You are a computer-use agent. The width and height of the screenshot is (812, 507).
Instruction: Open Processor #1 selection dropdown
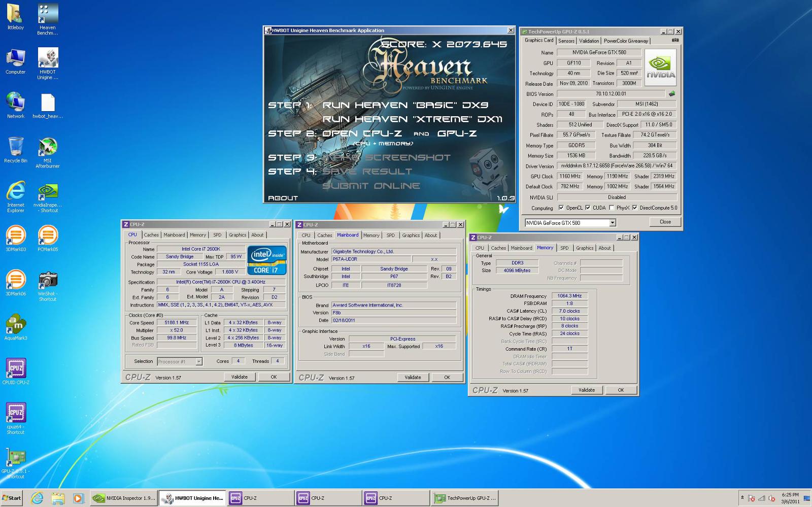(199, 361)
